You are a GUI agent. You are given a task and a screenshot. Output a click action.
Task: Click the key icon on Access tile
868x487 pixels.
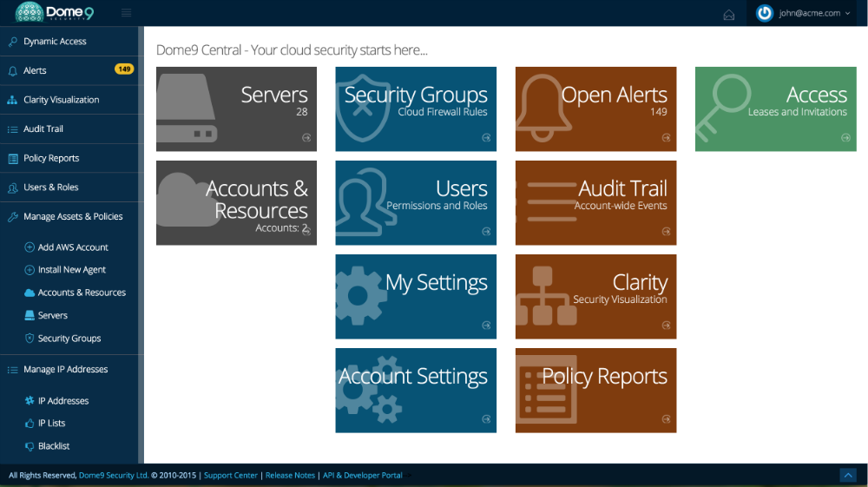click(x=724, y=106)
